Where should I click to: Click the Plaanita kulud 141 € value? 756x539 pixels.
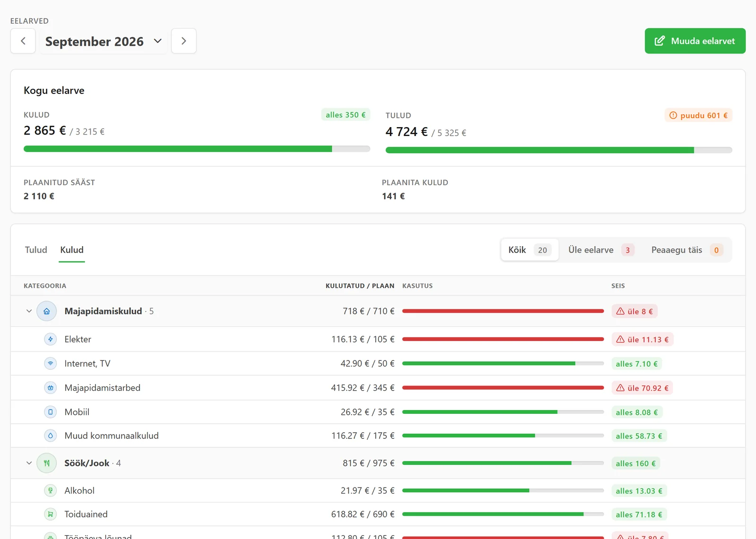coord(393,196)
